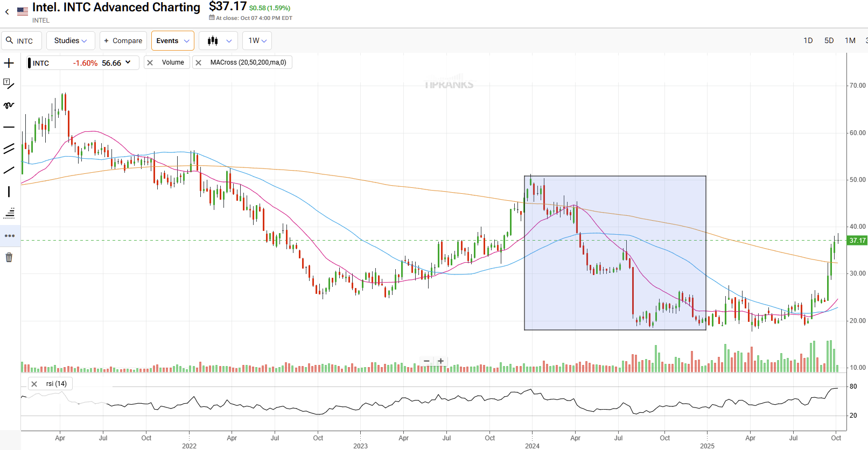Go back using the top-left arrow
The image size is (868, 450).
point(7,11)
